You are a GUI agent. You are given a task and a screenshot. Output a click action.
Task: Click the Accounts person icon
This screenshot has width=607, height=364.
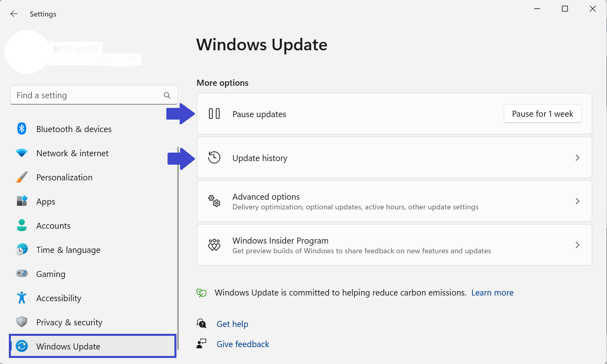pos(22,225)
